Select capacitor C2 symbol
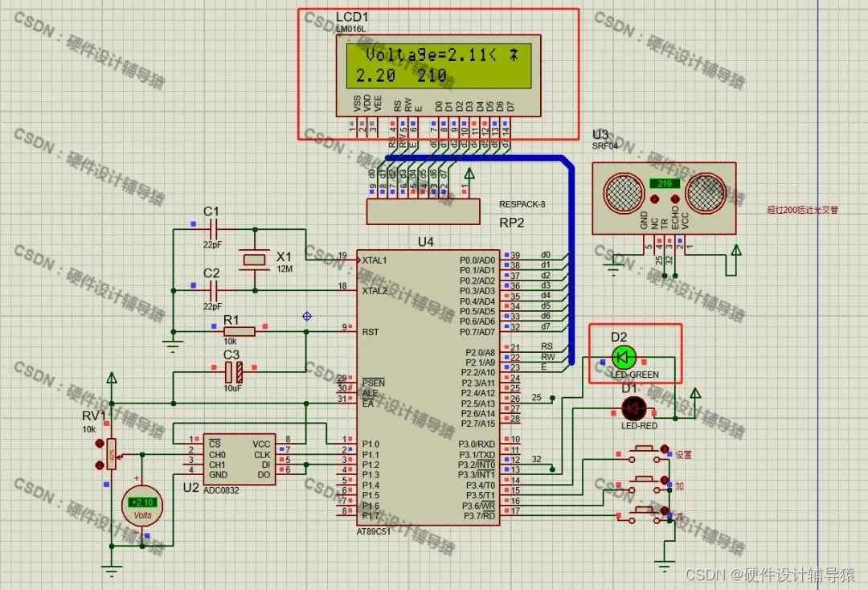Image resolution: width=868 pixels, height=590 pixels. (215, 290)
